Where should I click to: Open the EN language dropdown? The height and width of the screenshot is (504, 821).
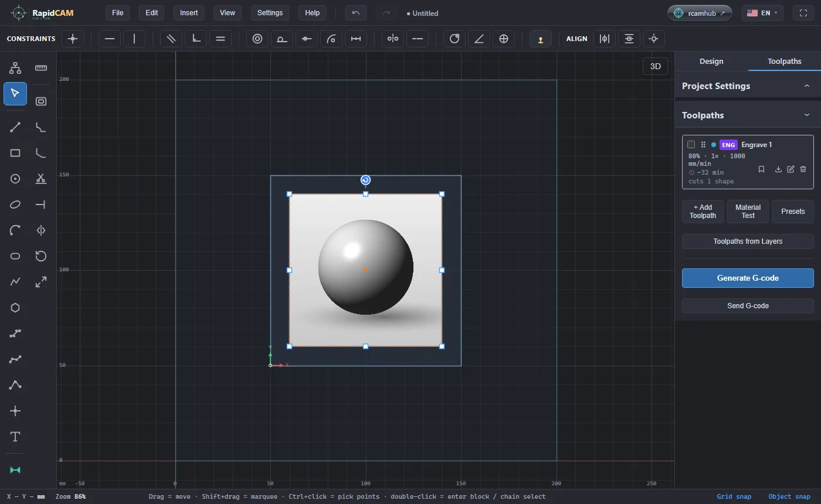[x=762, y=13]
